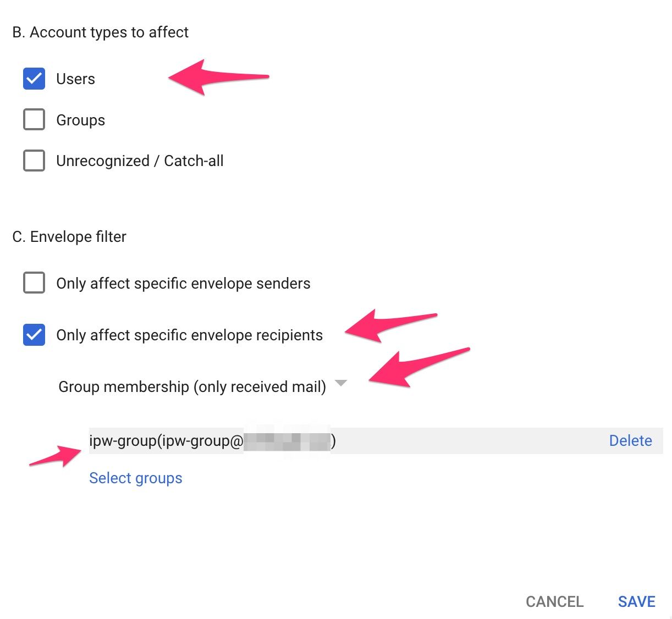
Task: Click the Users label text
Action: tap(75, 79)
